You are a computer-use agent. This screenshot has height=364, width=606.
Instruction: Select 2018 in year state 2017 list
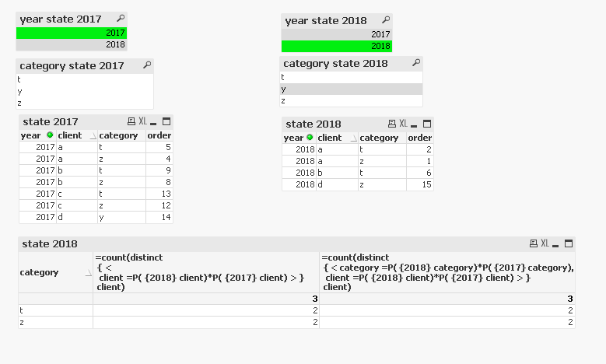(72, 44)
